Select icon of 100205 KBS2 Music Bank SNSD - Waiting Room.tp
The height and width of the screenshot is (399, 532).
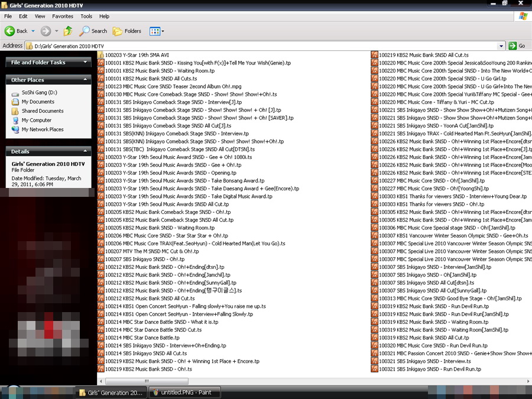pyautogui.click(x=100, y=228)
